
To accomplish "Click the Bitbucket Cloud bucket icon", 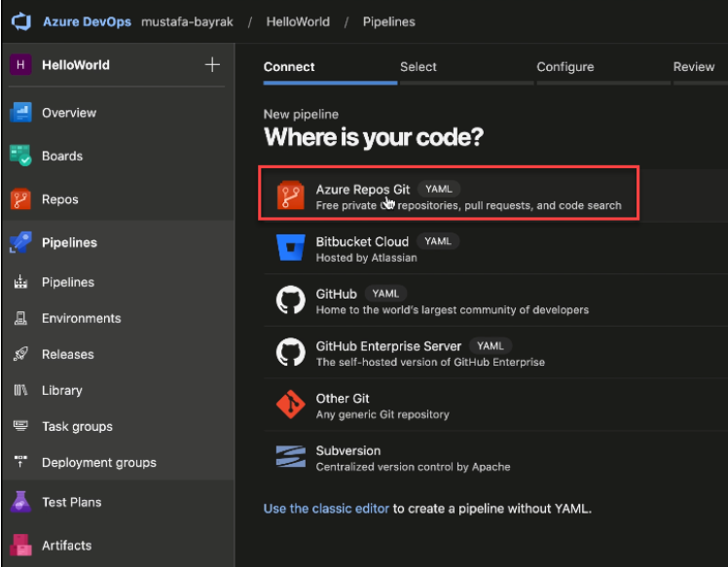I will pyautogui.click(x=290, y=249).
